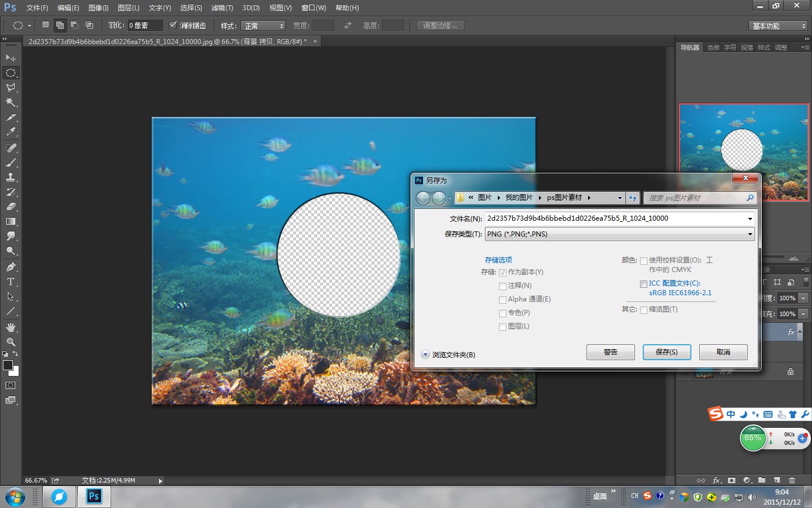Select the Magic Wand tool
This screenshot has height=508, width=812.
[11, 102]
